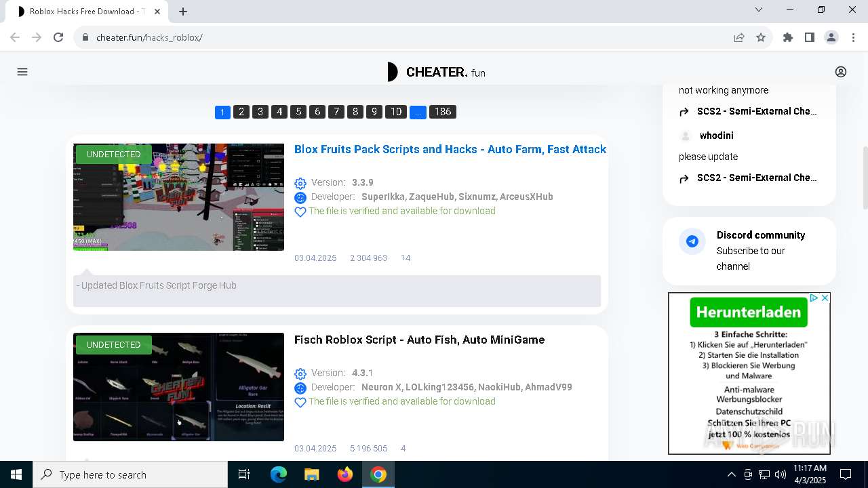
Task: Click Fisch view count 5 196 505
Action: (368, 449)
